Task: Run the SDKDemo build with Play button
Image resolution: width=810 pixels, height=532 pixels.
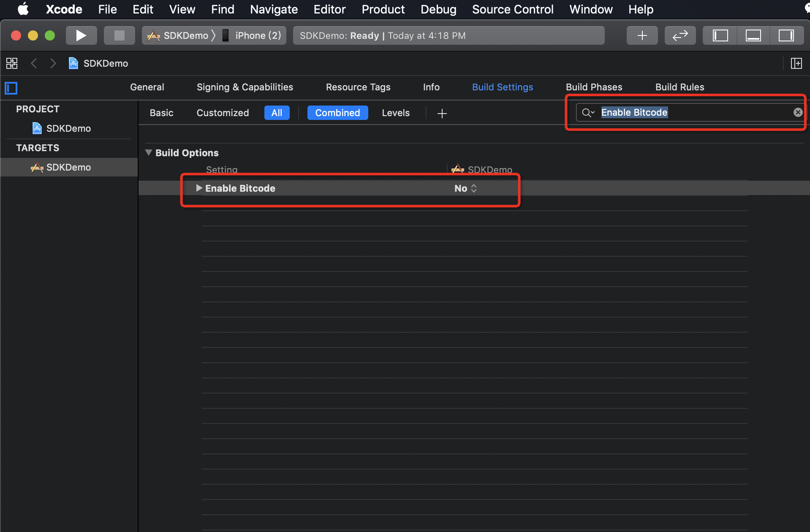Action: (x=81, y=35)
